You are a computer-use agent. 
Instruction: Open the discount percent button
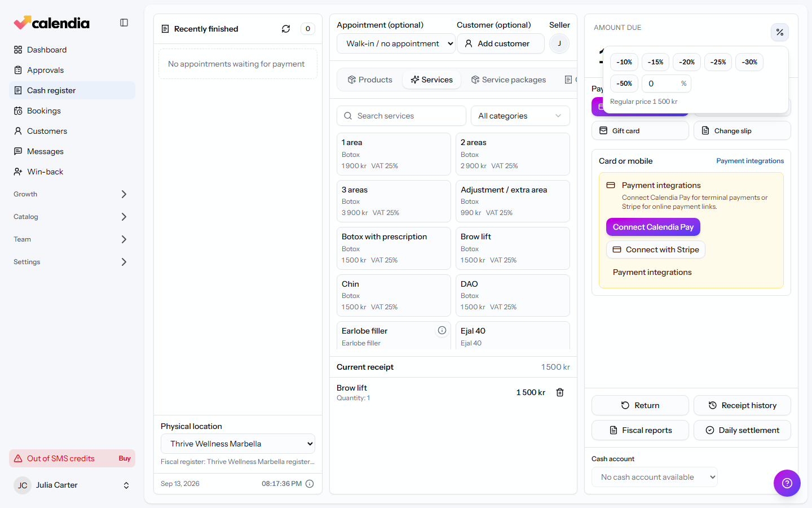pyautogui.click(x=779, y=32)
